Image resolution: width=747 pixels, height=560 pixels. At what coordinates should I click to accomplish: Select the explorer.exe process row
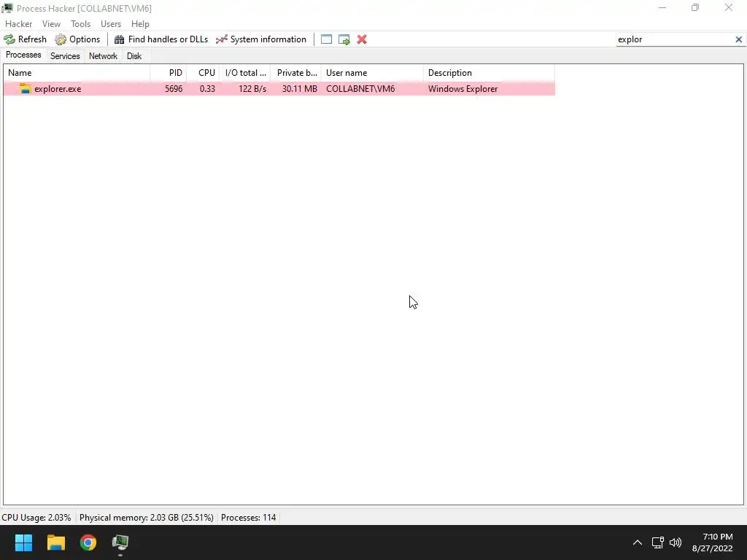(279, 89)
